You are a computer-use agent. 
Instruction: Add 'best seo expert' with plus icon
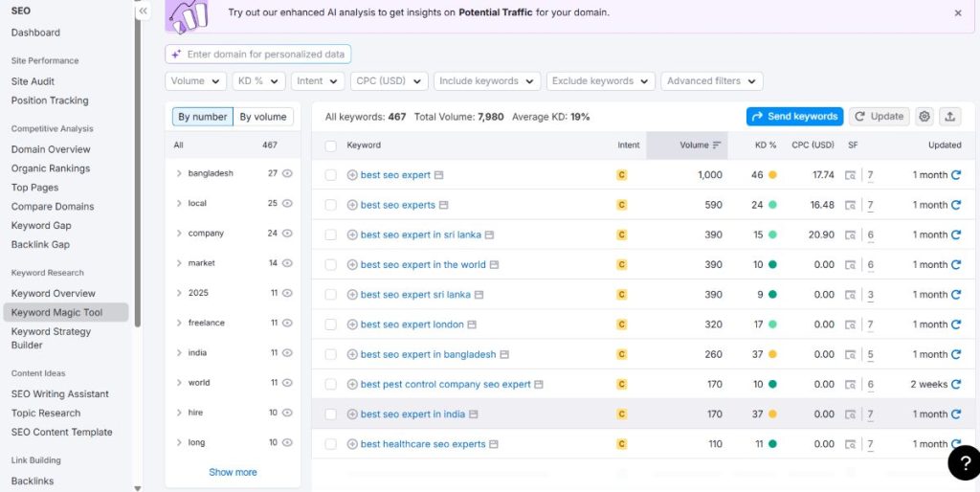point(352,175)
